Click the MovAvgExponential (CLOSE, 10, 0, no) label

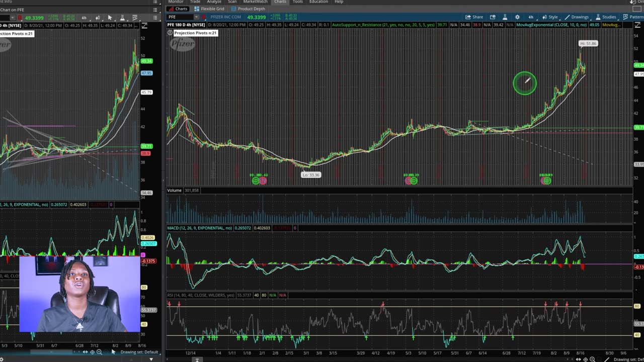[551, 25]
